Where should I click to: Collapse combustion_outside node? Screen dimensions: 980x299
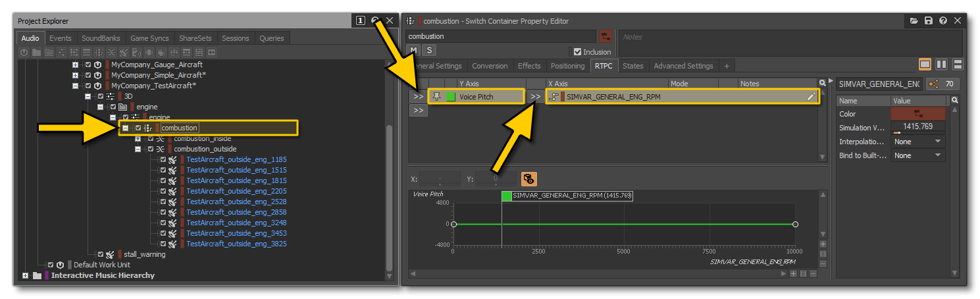click(138, 149)
